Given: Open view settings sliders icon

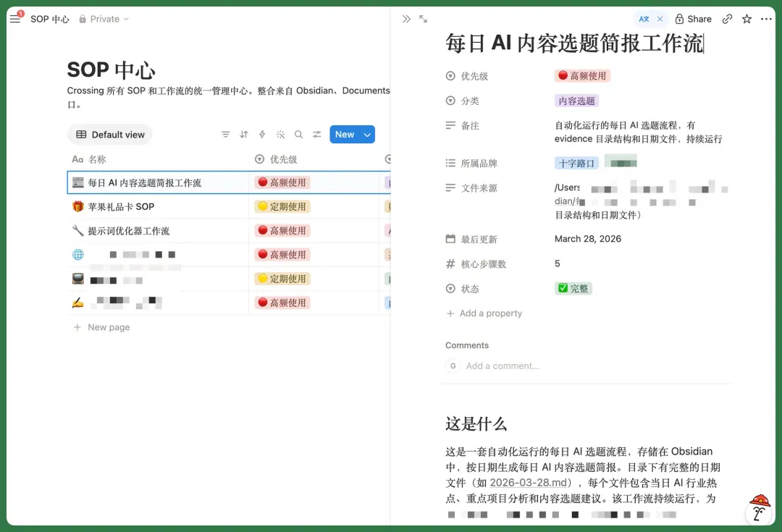Looking at the screenshot, I should pyautogui.click(x=316, y=135).
